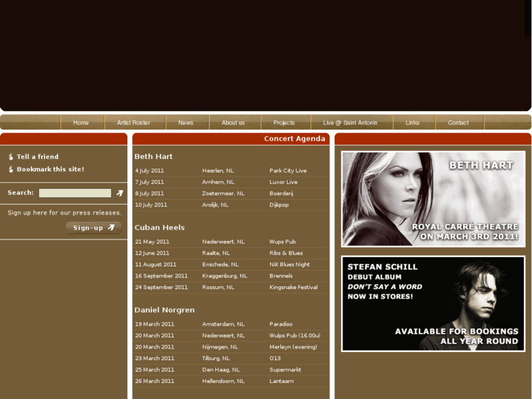Select the Wulps Pub (16.00u) venue
532x399 pixels.
(295, 335)
